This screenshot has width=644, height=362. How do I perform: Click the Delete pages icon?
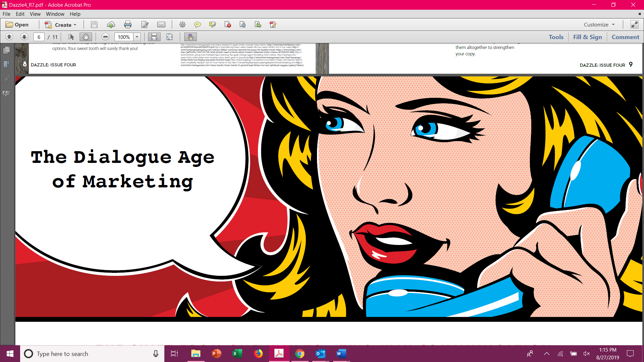(x=228, y=24)
